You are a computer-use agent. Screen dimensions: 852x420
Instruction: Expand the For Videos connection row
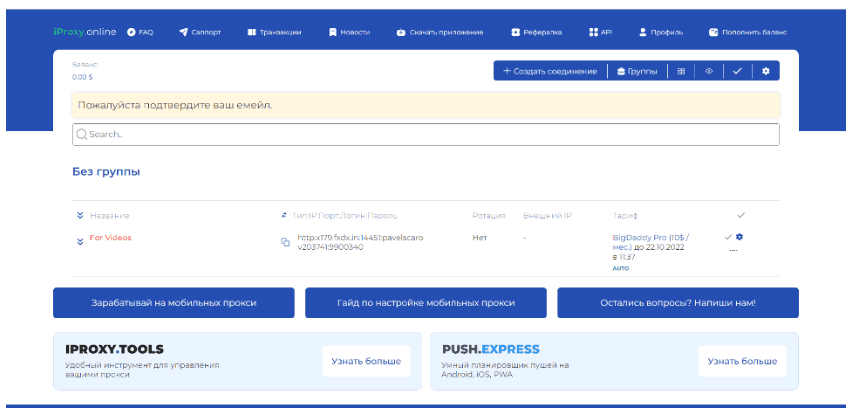pyautogui.click(x=80, y=241)
